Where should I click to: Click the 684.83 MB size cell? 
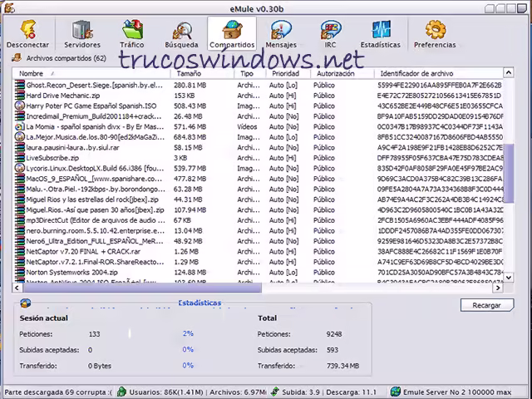coord(190,137)
